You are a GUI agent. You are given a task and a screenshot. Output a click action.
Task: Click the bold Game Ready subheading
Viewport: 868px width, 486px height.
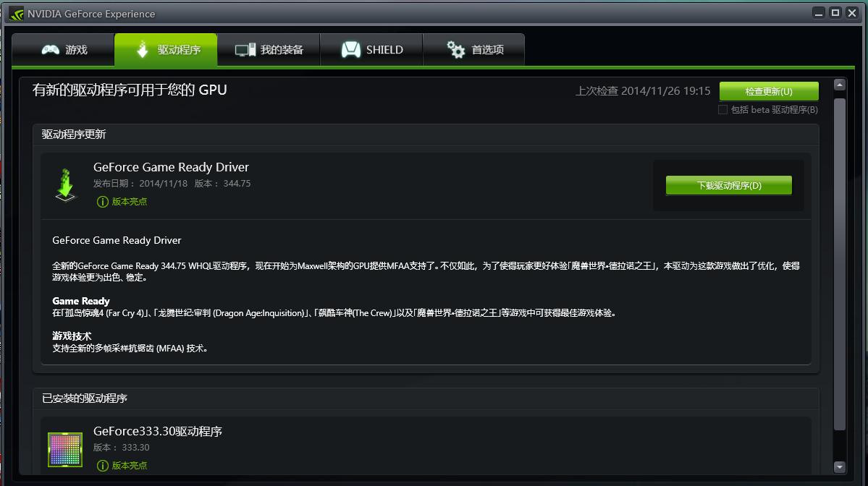(81, 301)
